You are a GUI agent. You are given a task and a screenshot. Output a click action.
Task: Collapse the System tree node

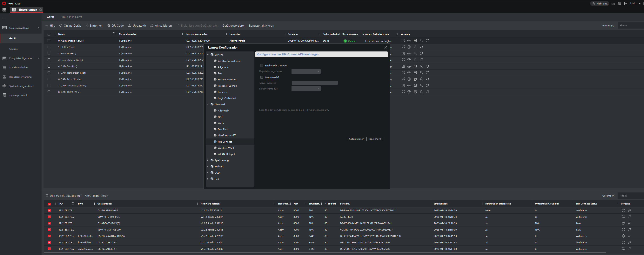(208, 55)
